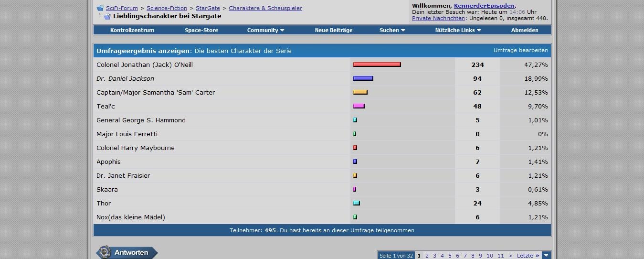Jump to the last page via Letzte »
Image resolution: width=644 pixels, height=259 pixels.
pyautogui.click(x=528, y=256)
